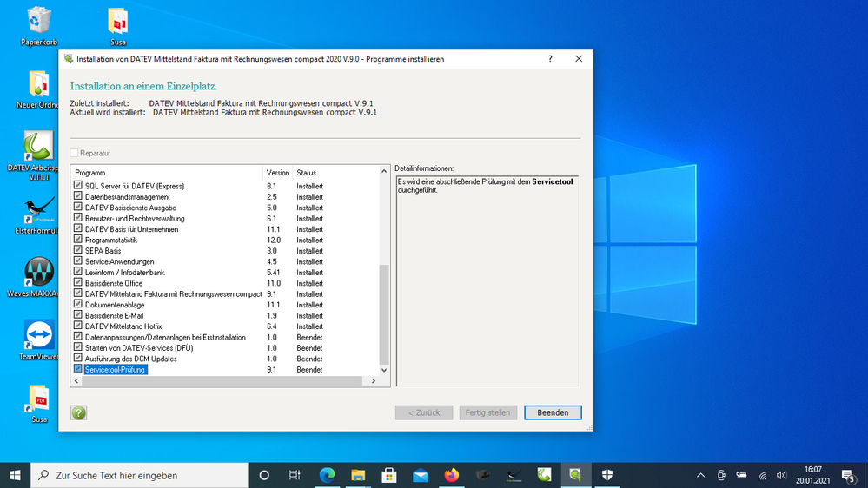868x488 pixels.
Task: Toggle the Reparatur checkbox
Action: point(74,154)
